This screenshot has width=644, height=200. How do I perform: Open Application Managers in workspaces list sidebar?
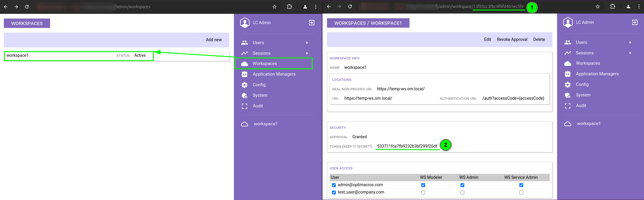(x=274, y=74)
